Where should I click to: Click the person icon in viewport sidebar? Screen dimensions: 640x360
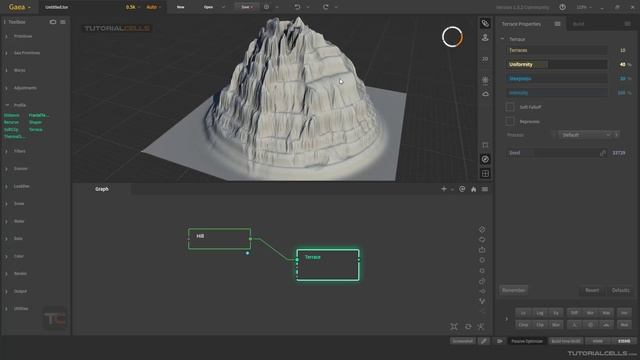(x=485, y=38)
